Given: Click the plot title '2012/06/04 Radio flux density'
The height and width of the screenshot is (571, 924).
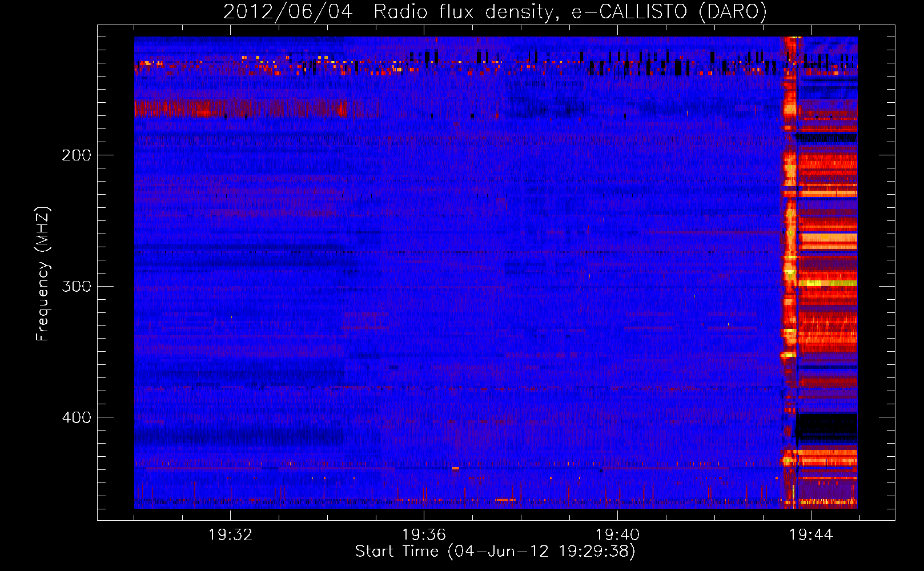Looking at the screenshot, I should (495, 11).
